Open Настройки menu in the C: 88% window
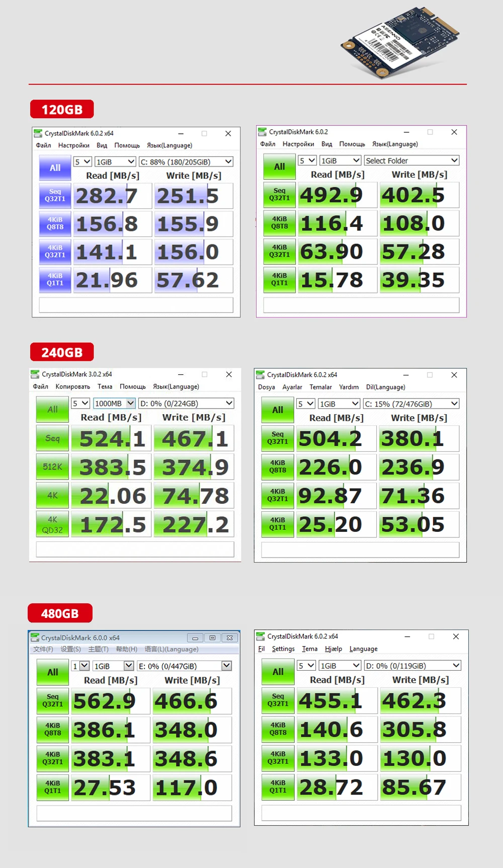Viewport: 503px width, 868px height. pyautogui.click(x=73, y=145)
